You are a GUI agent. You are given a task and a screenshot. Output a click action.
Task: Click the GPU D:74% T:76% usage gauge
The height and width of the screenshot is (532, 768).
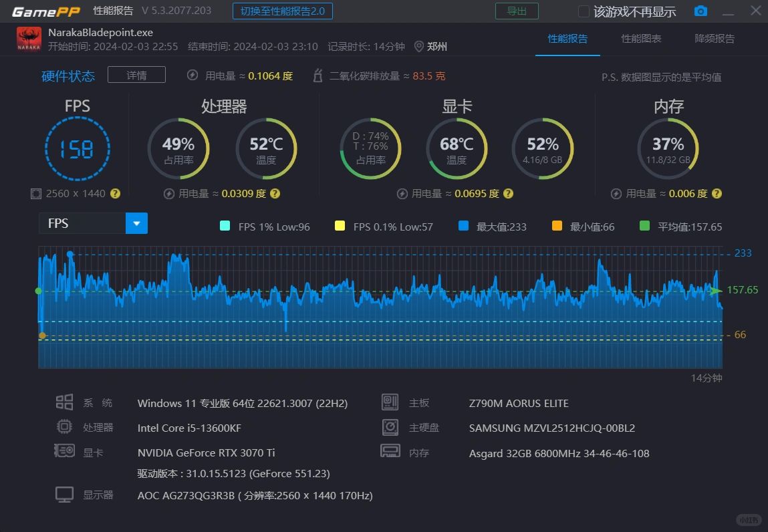(371, 148)
